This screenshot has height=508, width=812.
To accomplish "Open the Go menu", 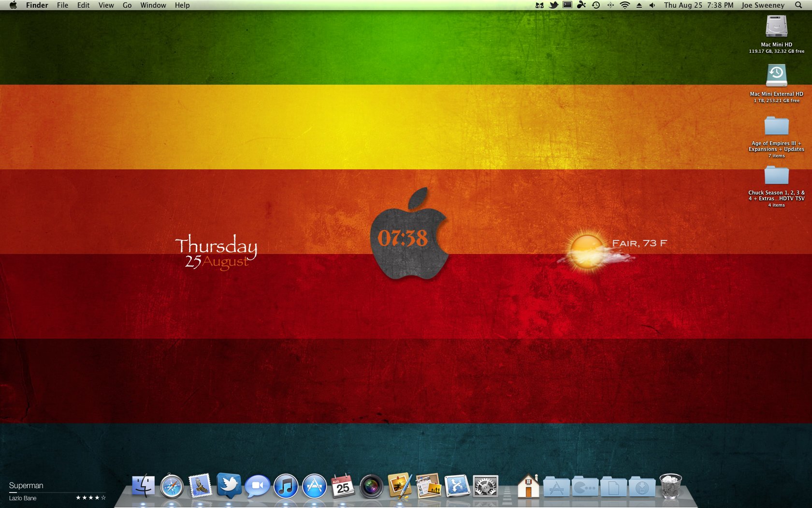I will (x=127, y=5).
